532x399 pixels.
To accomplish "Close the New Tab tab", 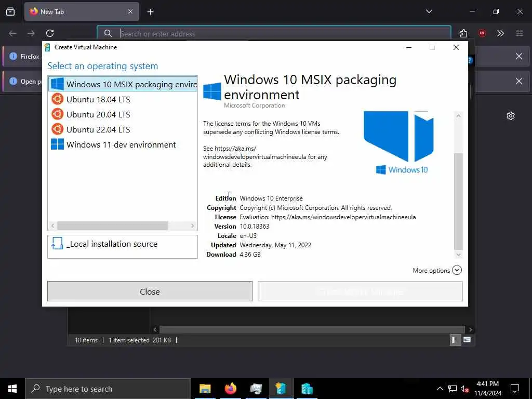I will 130,11.
